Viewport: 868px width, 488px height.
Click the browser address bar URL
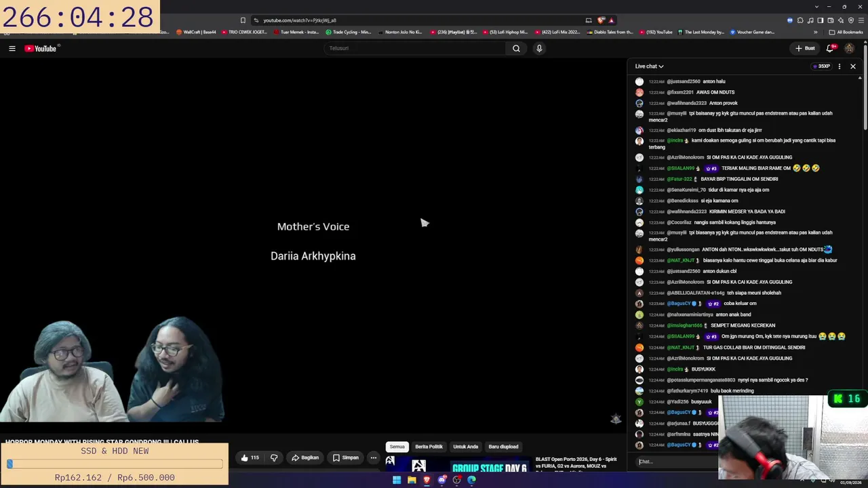pyautogui.click(x=300, y=20)
